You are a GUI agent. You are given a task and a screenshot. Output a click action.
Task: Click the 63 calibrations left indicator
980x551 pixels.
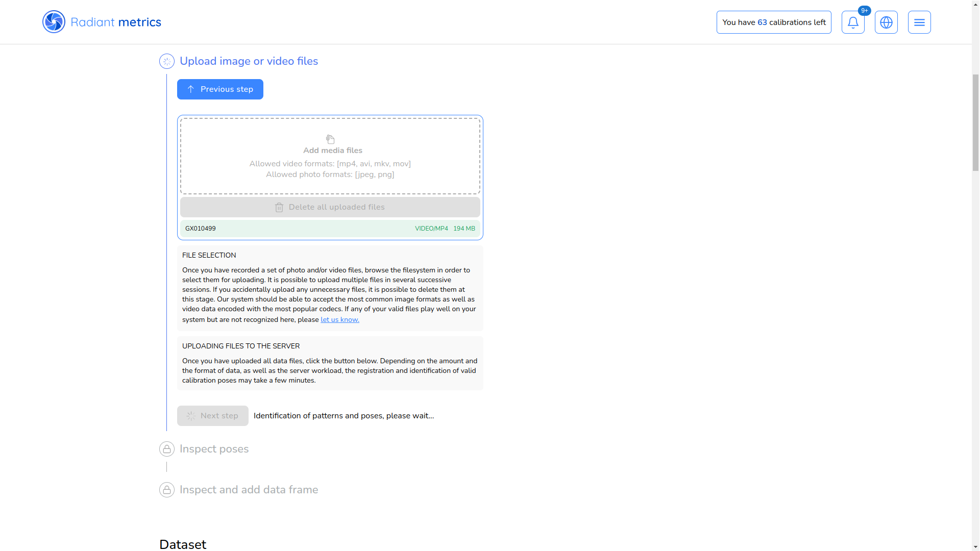click(773, 22)
